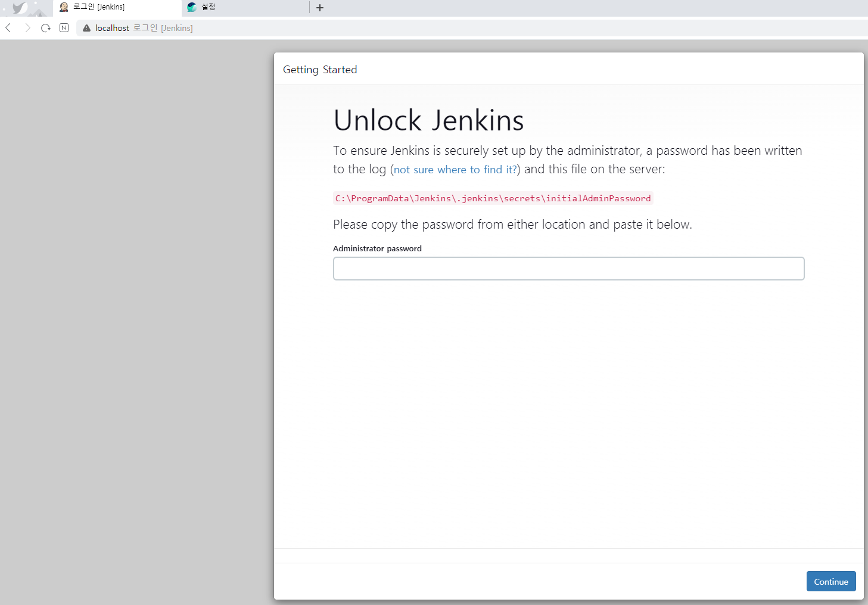Click the browser forward arrow
Viewport: 868px width, 605px height.
[x=27, y=28]
